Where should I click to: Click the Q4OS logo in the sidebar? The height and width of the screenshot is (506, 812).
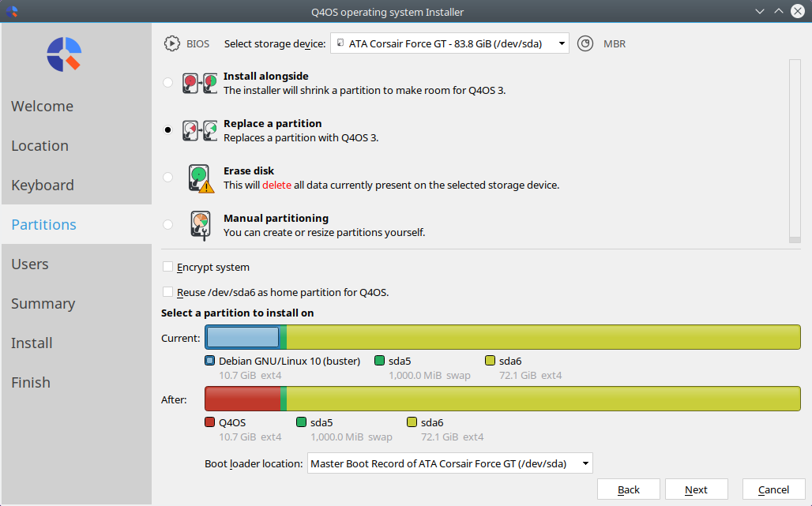pyautogui.click(x=64, y=54)
